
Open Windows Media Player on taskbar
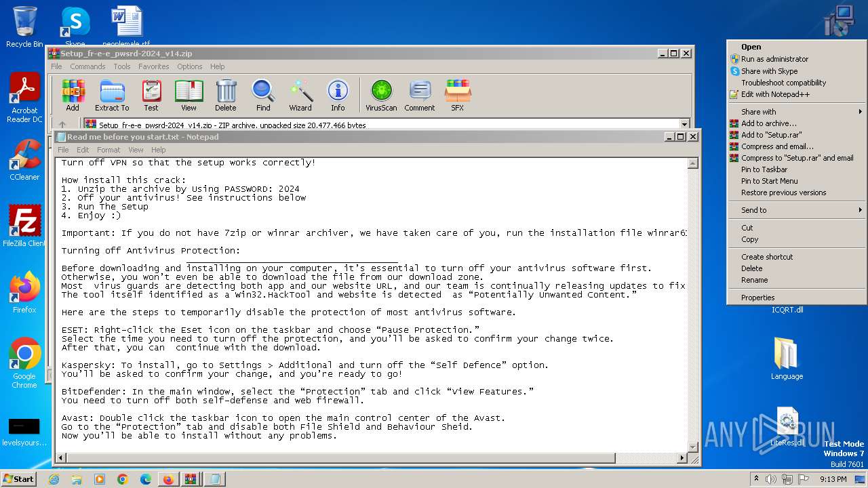tap(100, 479)
